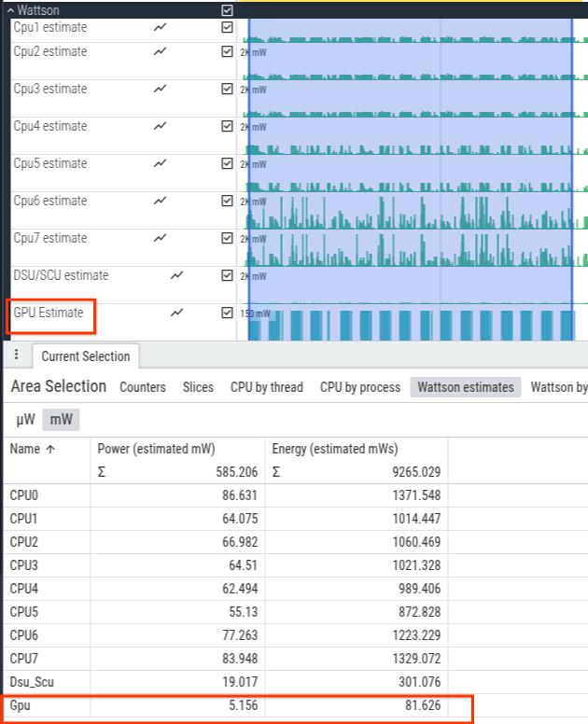This screenshot has height=724, width=588.
Task: Select the µW unit button
Action: coord(25,420)
